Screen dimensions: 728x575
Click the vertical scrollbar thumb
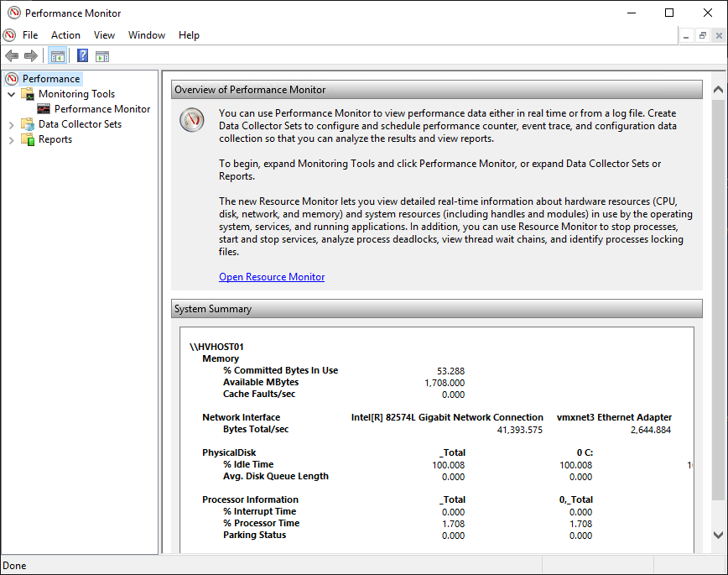click(x=718, y=300)
